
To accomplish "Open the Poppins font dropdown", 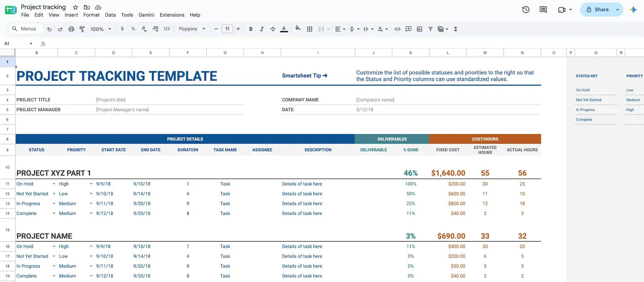I will point(192,29).
